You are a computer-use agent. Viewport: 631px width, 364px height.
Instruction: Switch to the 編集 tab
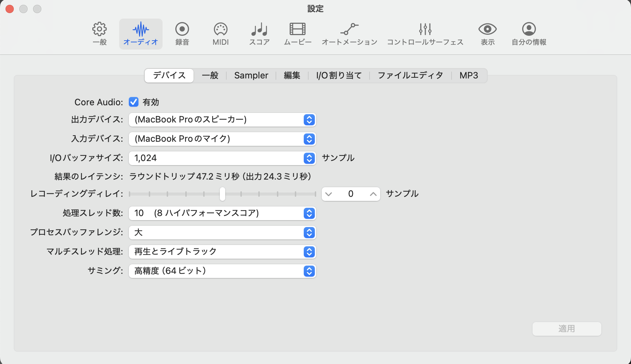point(292,75)
